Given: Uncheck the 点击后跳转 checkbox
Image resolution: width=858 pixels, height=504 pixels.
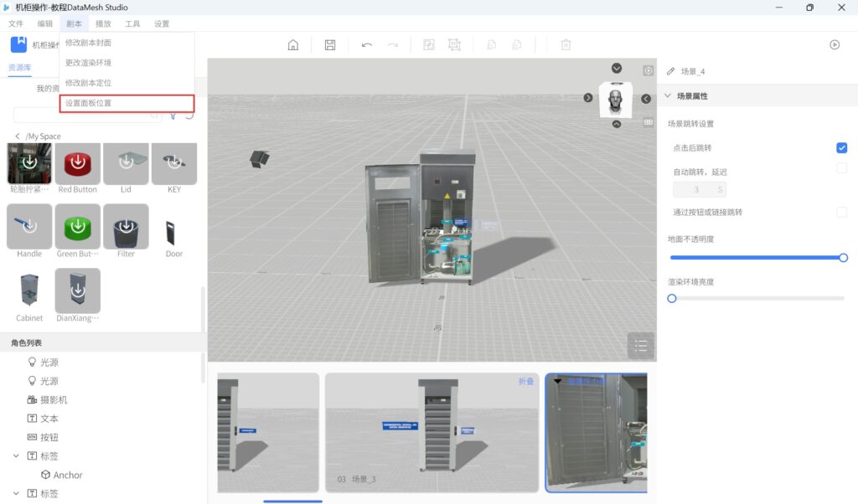Looking at the screenshot, I should click(x=841, y=148).
